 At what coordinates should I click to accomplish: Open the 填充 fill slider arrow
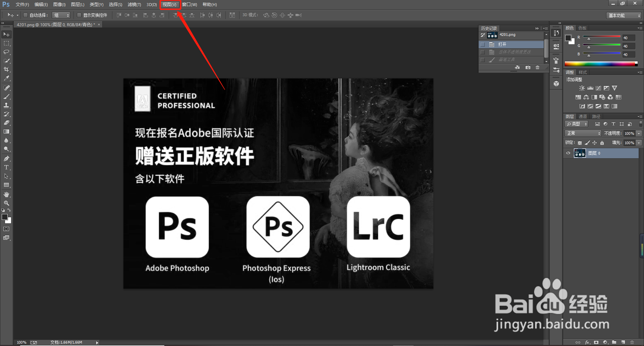639,143
